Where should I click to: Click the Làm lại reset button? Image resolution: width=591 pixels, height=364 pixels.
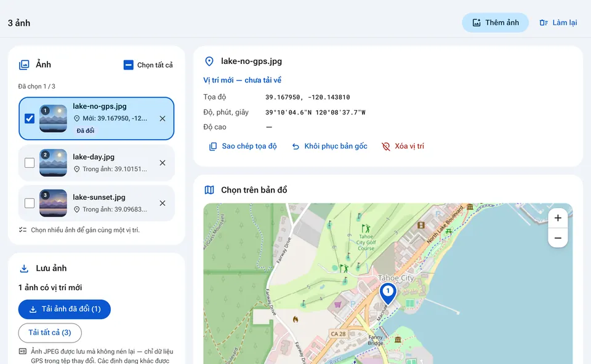558,23
